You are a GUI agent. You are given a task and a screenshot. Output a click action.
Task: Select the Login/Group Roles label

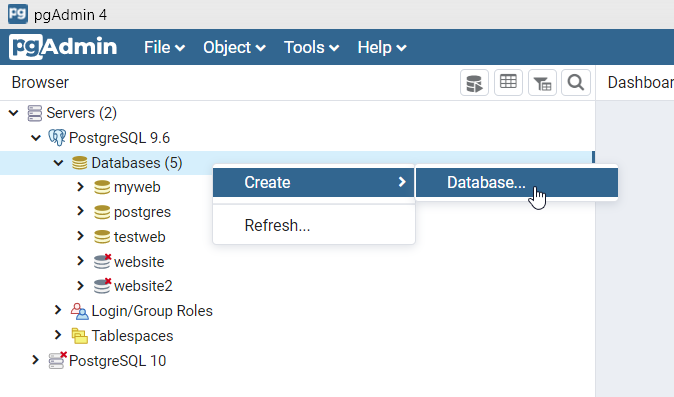[152, 311]
